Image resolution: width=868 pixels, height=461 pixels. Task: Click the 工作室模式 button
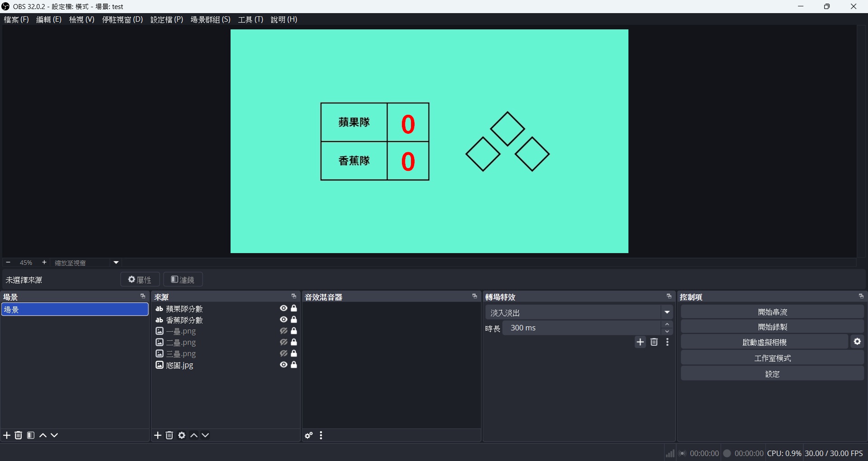[772, 358]
